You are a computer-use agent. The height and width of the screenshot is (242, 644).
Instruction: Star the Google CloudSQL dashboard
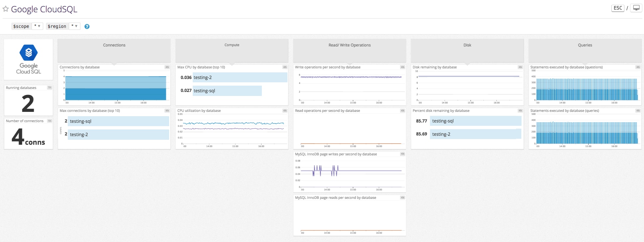[6, 9]
